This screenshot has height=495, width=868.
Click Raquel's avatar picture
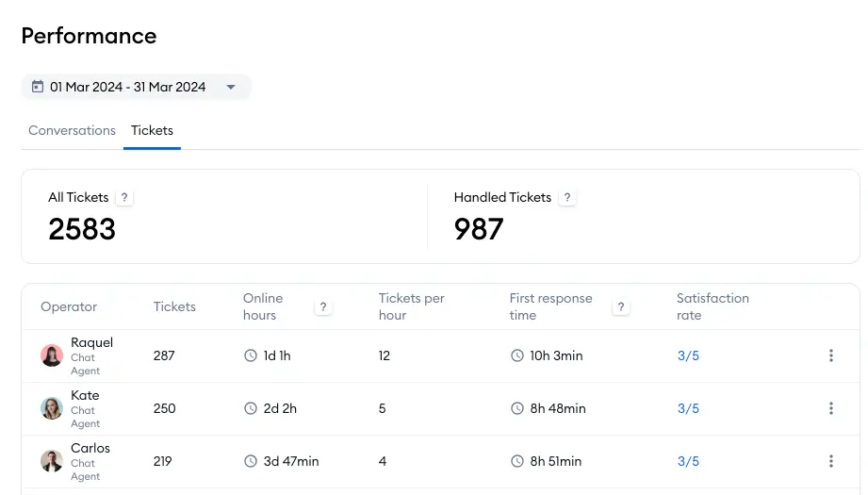[52, 355]
